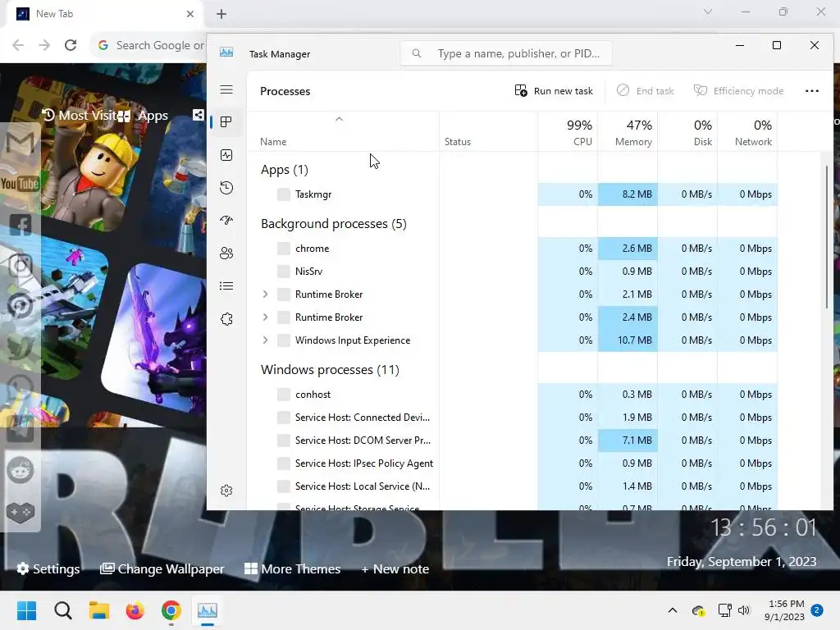The width and height of the screenshot is (840, 630).
Task: Click the process list vertical scrollbar
Action: tap(827, 236)
